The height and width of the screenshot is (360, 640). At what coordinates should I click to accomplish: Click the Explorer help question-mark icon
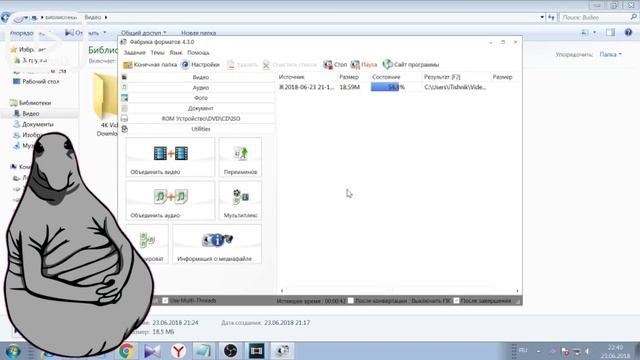628,33
